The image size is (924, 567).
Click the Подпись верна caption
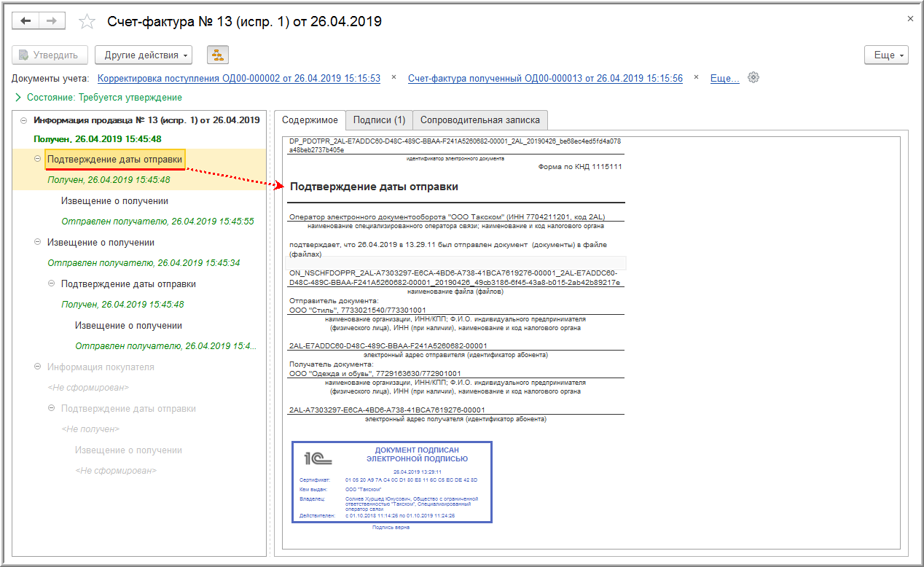(x=391, y=528)
